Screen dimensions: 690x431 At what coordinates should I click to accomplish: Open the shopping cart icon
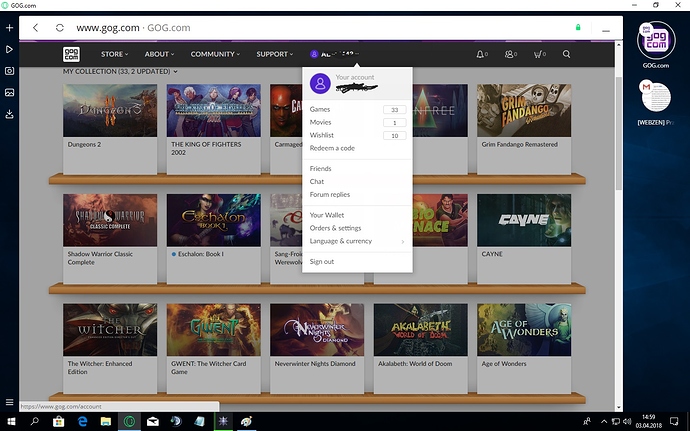(540, 54)
